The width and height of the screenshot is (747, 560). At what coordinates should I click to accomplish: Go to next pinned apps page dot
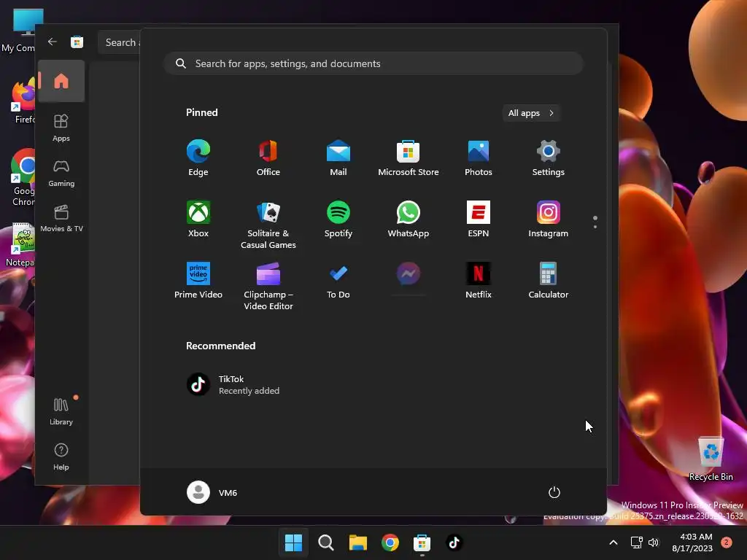click(595, 227)
